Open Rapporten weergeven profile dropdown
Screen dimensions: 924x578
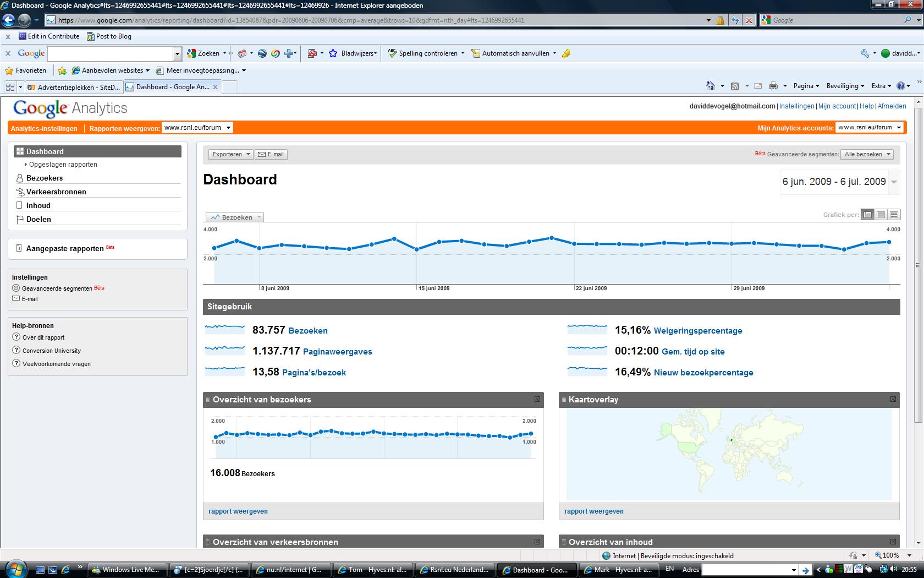coord(197,128)
